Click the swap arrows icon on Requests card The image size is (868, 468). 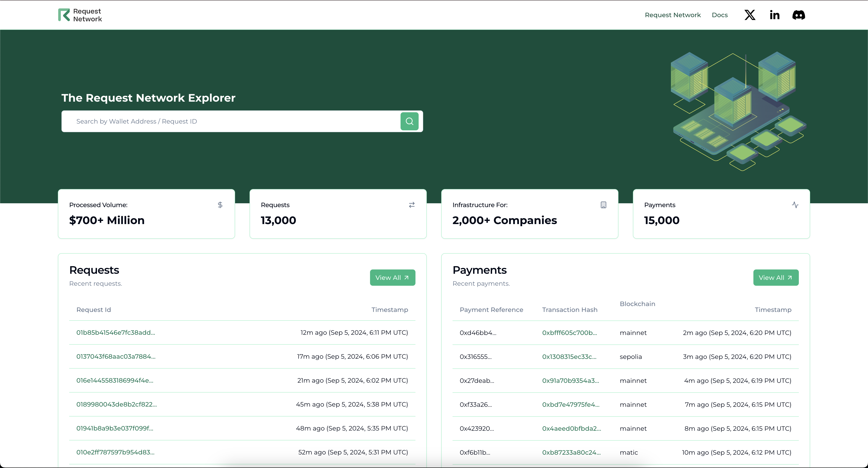coord(412,205)
